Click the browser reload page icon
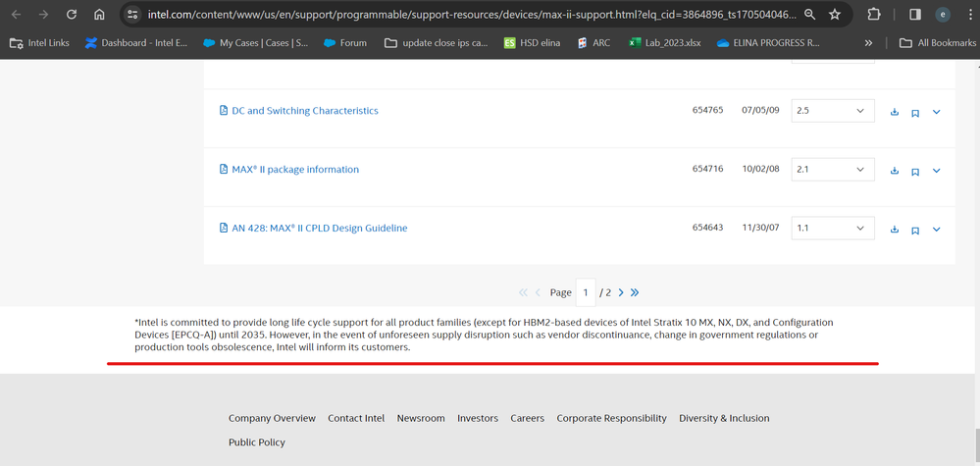The image size is (980, 466). pos(72,15)
